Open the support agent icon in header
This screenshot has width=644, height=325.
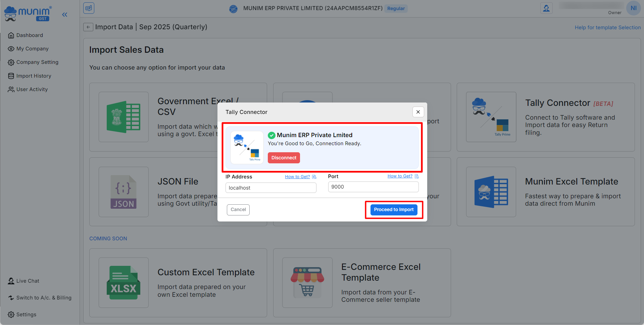[x=546, y=8]
